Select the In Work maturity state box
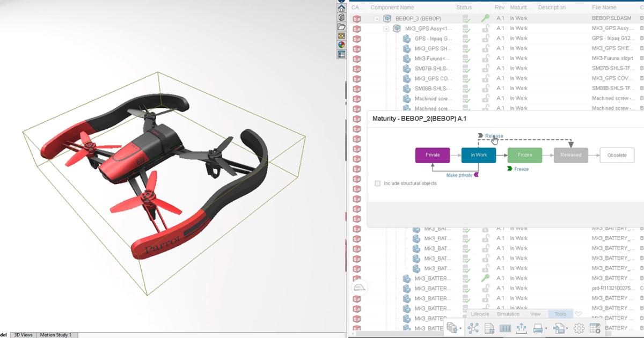Image resolution: width=644 pixels, height=338 pixels. click(x=479, y=155)
